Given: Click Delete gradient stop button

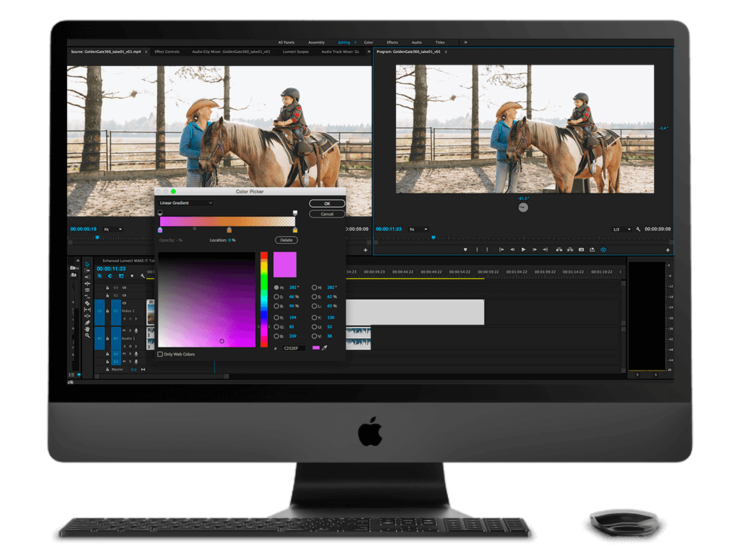Looking at the screenshot, I should [x=286, y=240].
